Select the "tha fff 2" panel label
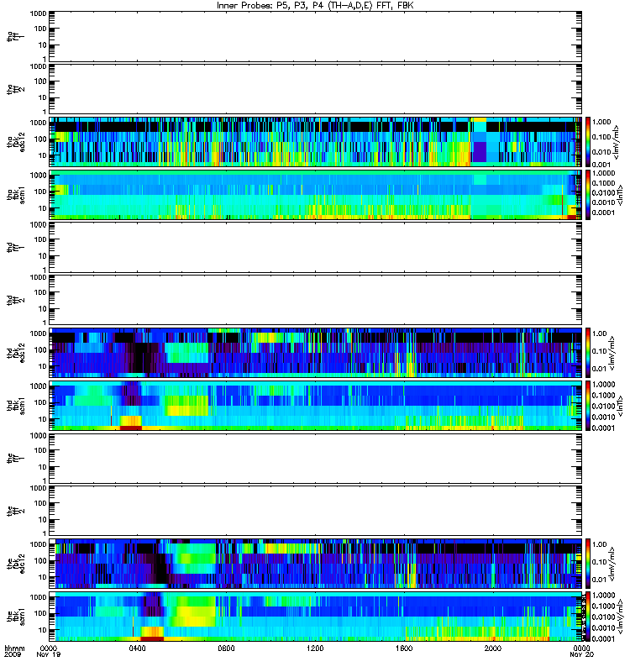This screenshot has width=630, height=672. pyautogui.click(x=16, y=89)
